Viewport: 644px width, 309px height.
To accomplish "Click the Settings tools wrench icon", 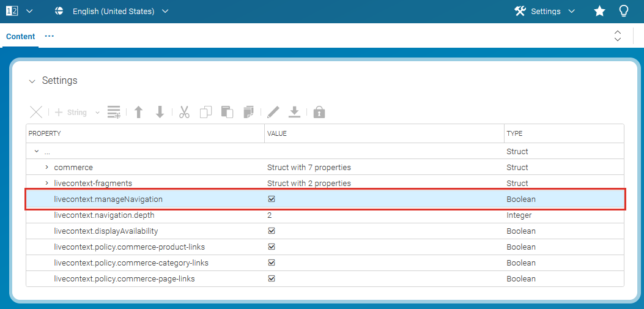I will pos(520,12).
